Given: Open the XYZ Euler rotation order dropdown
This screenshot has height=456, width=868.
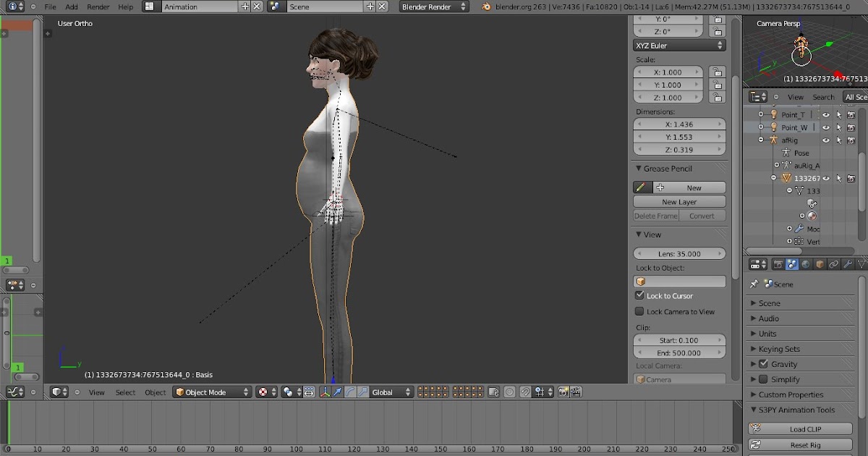Looking at the screenshot, I should (x=678, y=45).
